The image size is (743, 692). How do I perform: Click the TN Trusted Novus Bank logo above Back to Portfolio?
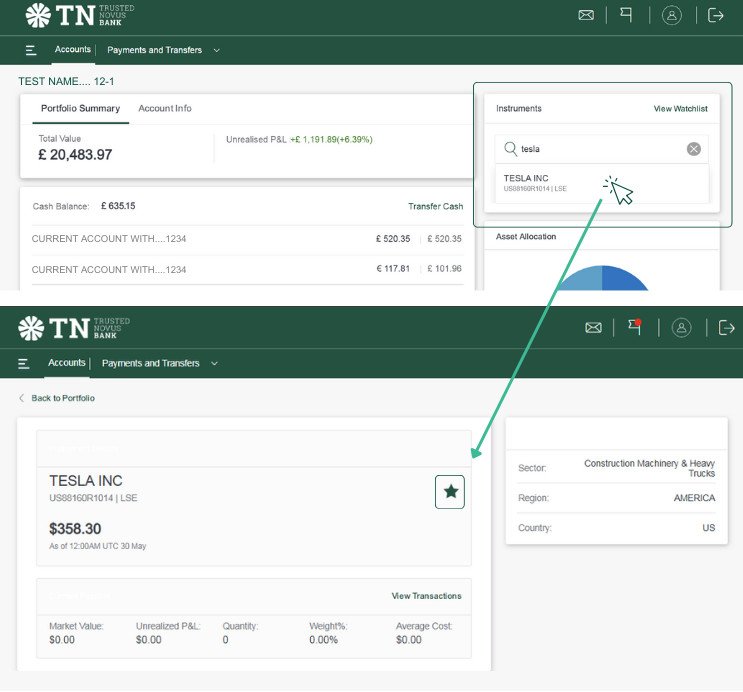[75, 327]
